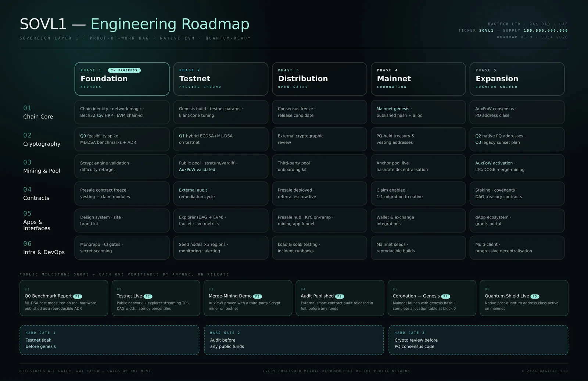Select the Load & soak testing cell
The width and height of the screenshot is (588, 381).
pyautogui.click(x=319, y=248)
